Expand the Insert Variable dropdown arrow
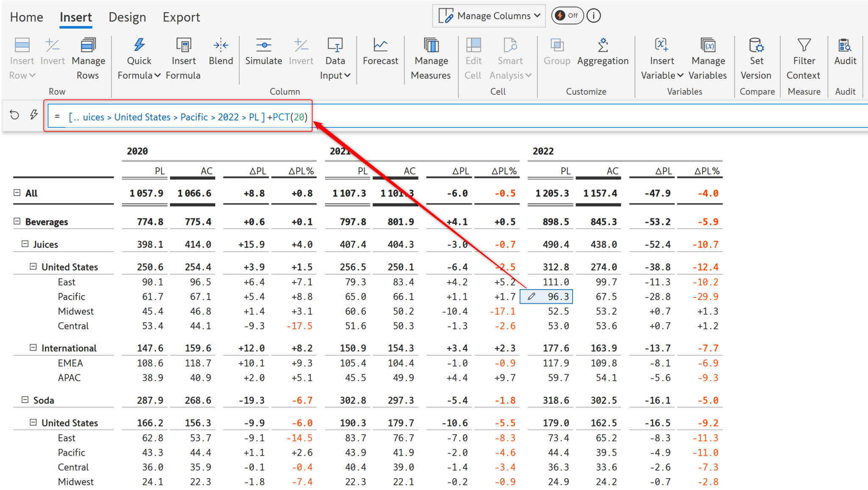Image resolution: width=868 pixels, height=490 pixels. coord(680,75)
